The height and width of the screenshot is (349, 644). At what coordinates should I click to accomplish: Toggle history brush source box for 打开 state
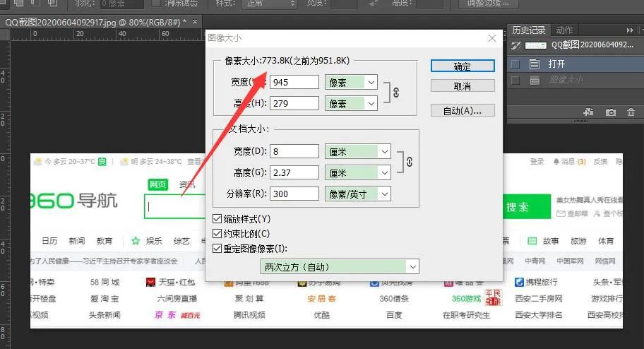pos(515,64)
